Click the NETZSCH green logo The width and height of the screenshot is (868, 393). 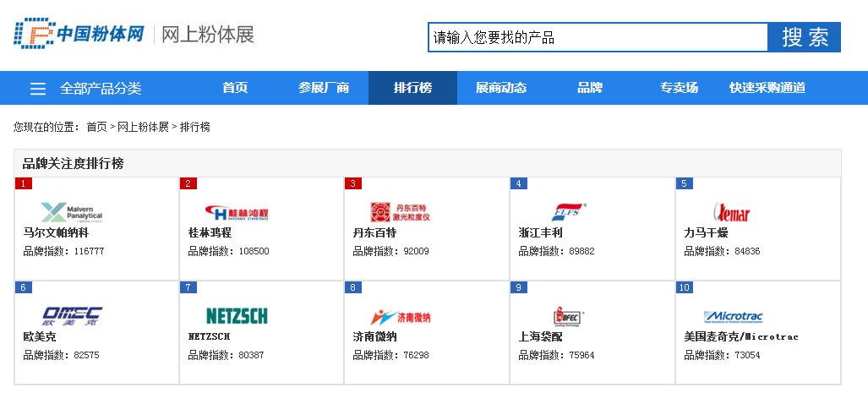[x=236, y=315]
